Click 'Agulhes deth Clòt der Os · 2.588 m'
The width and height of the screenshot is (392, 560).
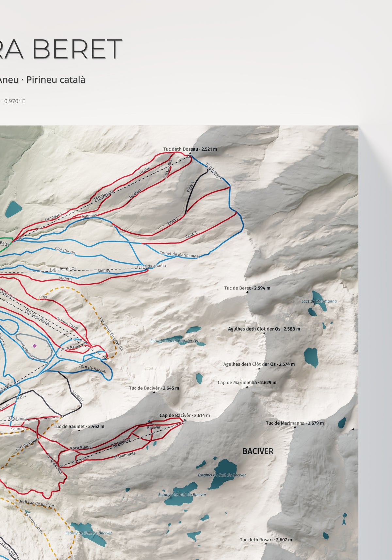[264, 329]
